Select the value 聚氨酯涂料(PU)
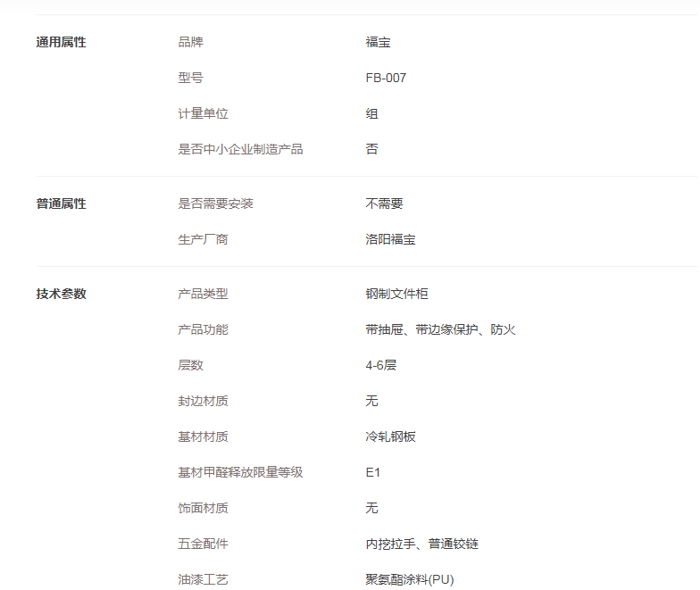 click(410, 579)
